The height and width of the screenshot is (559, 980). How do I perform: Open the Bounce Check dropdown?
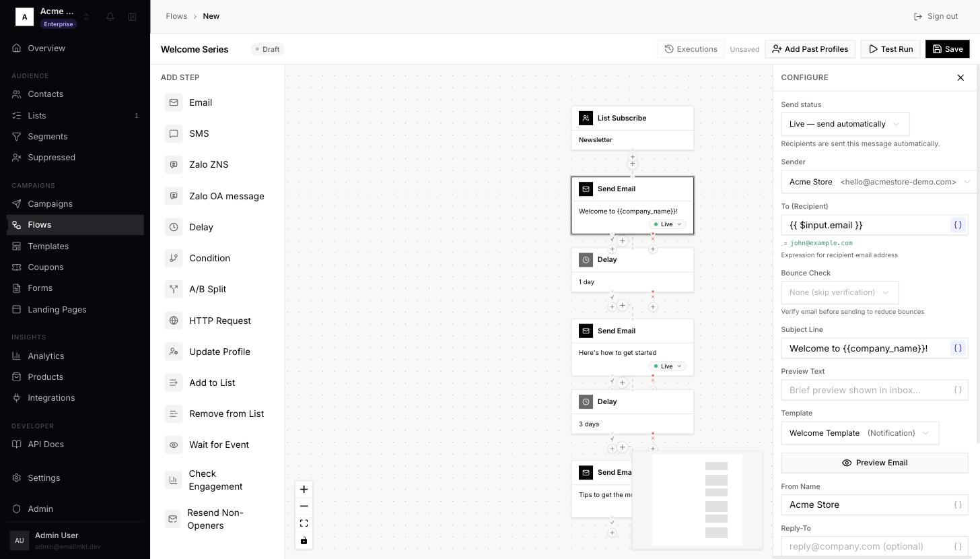coord(839,292)
